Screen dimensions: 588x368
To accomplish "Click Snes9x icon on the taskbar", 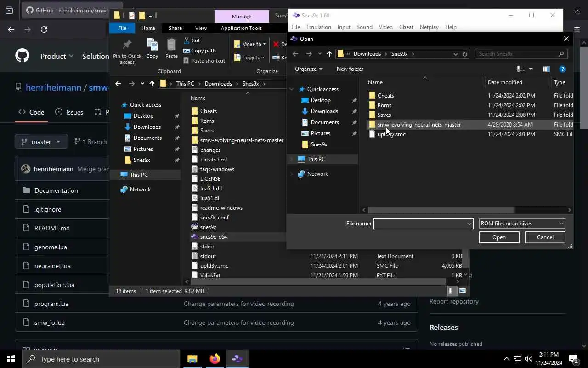I will pos(237,359).
